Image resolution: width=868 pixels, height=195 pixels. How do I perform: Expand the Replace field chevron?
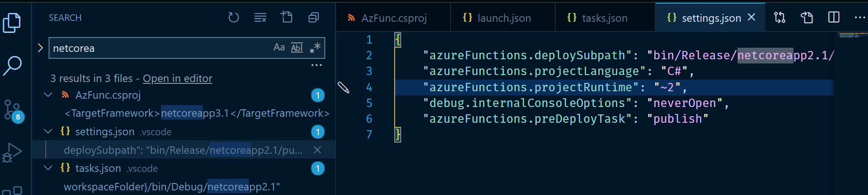(x=40, y=48)
